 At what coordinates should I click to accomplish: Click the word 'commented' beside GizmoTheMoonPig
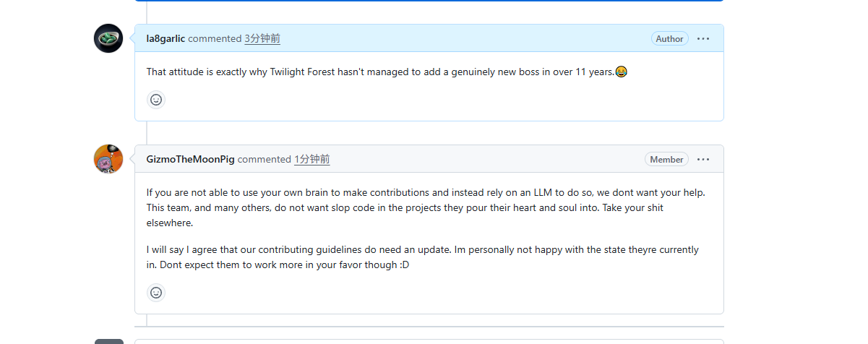click(264, 159)
